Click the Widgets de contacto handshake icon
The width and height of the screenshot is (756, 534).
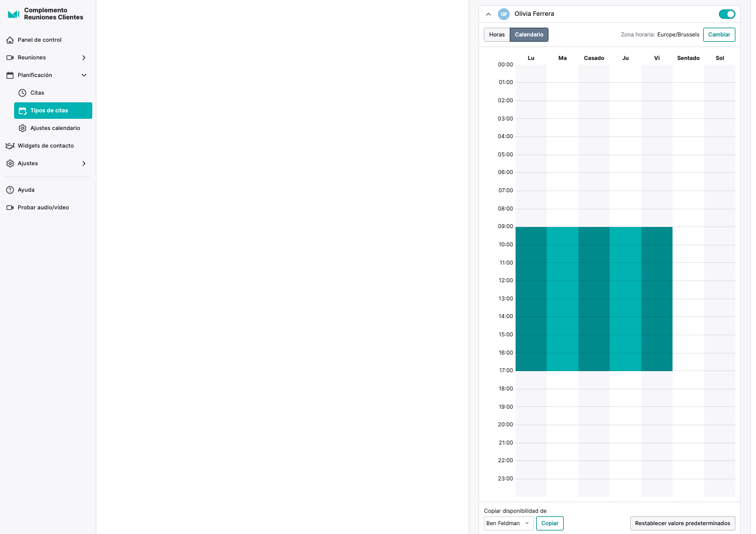[10, 146]
